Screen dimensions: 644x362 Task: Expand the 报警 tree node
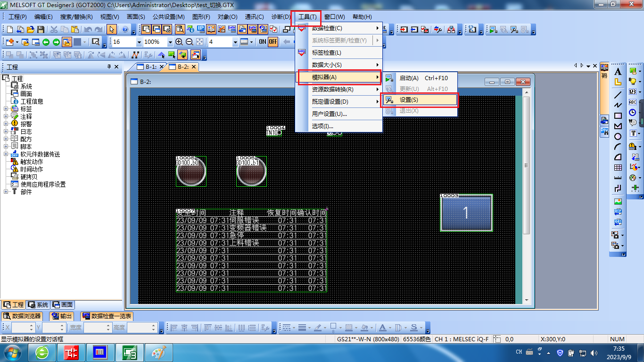(x=6, y=124)
